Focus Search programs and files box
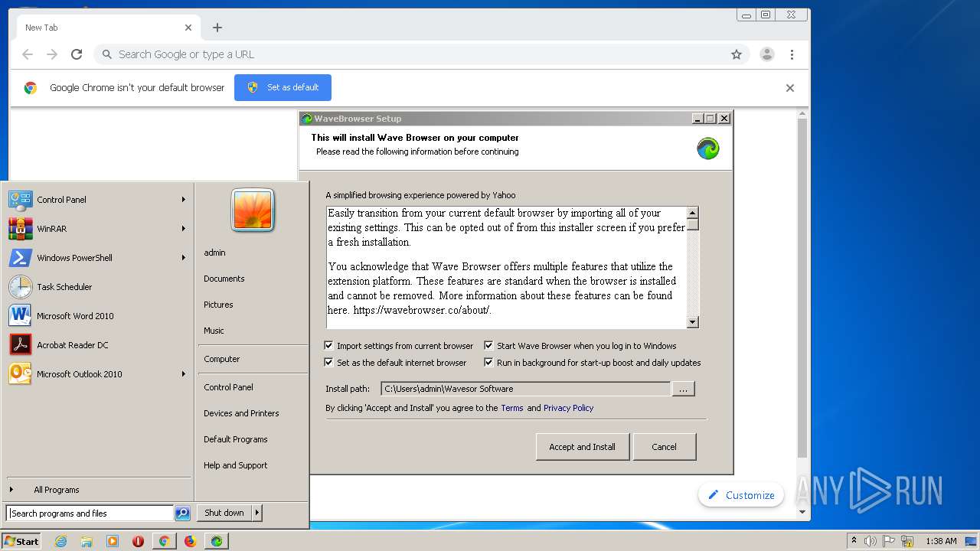The image size is (980, 551). [x=90, y=514]
